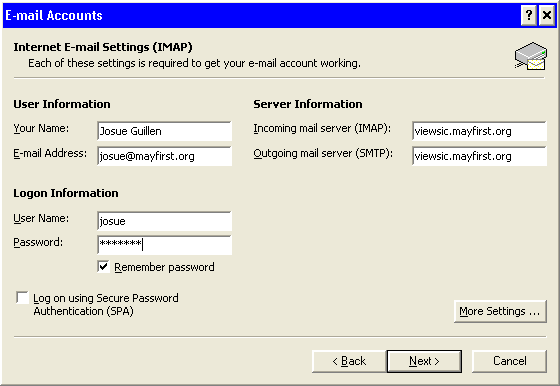The width and height of the screenshot is (560, 386).
Task: Open More Settings dialog
Action: pos(500,311)
